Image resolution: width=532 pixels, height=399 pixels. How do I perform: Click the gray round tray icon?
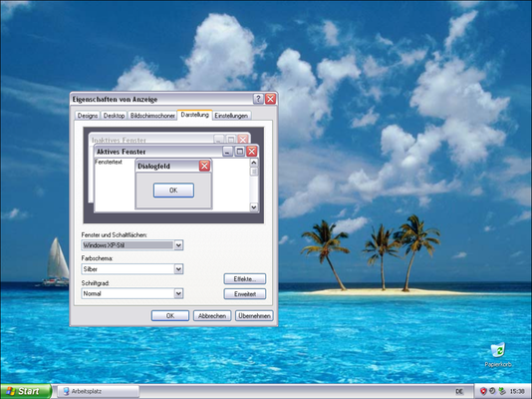(492, 391)
